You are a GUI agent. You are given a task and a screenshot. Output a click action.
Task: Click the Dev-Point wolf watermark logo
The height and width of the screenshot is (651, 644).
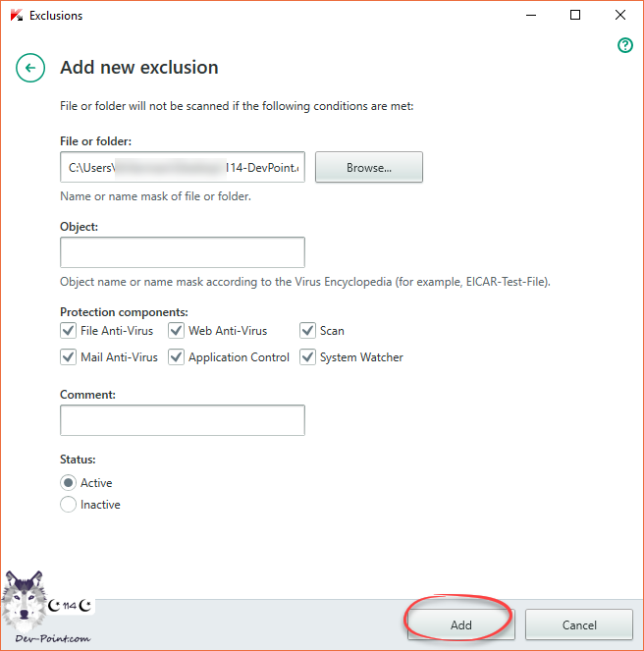click(x=25, y=605)
